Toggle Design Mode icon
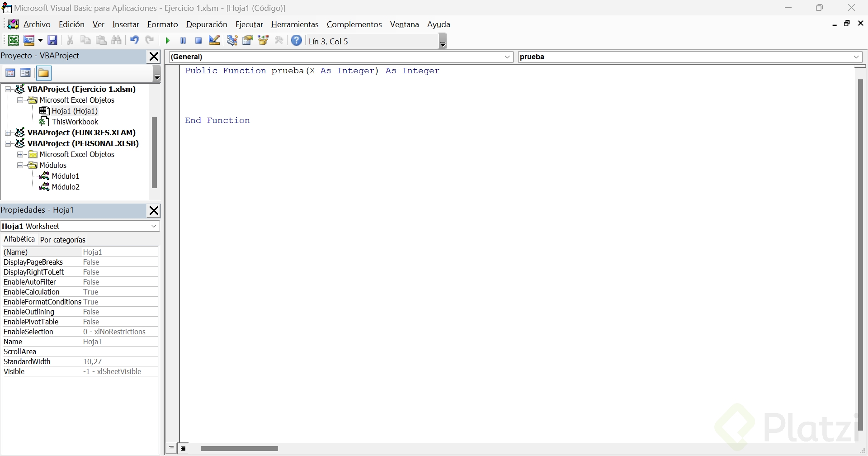This screenshot has width=868, height=456. pos(214,41)
